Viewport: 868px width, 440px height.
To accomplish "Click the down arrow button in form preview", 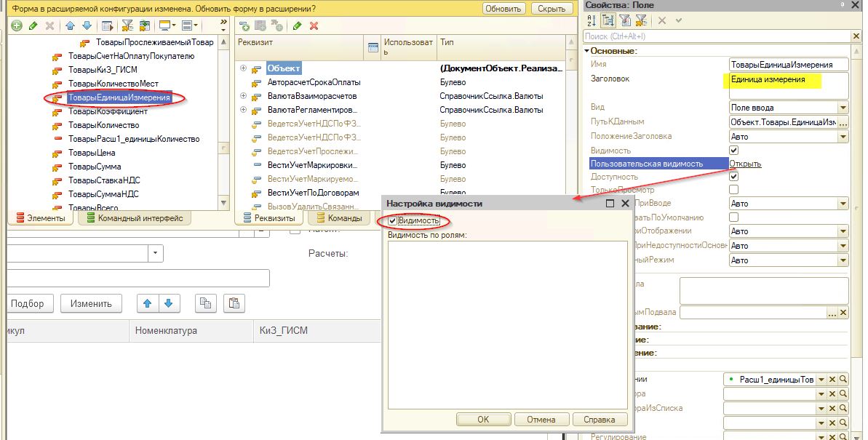I will (169, 303).
